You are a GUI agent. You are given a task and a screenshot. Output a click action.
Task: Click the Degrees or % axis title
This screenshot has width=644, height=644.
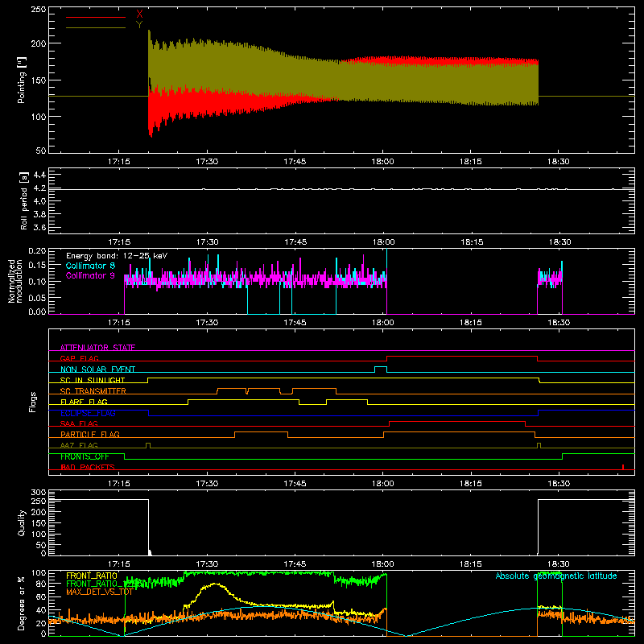tap(22, 603)
